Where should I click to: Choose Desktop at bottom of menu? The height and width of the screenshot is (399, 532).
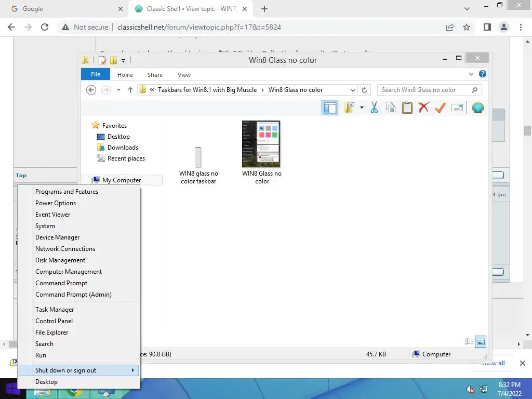click(79, 382)
